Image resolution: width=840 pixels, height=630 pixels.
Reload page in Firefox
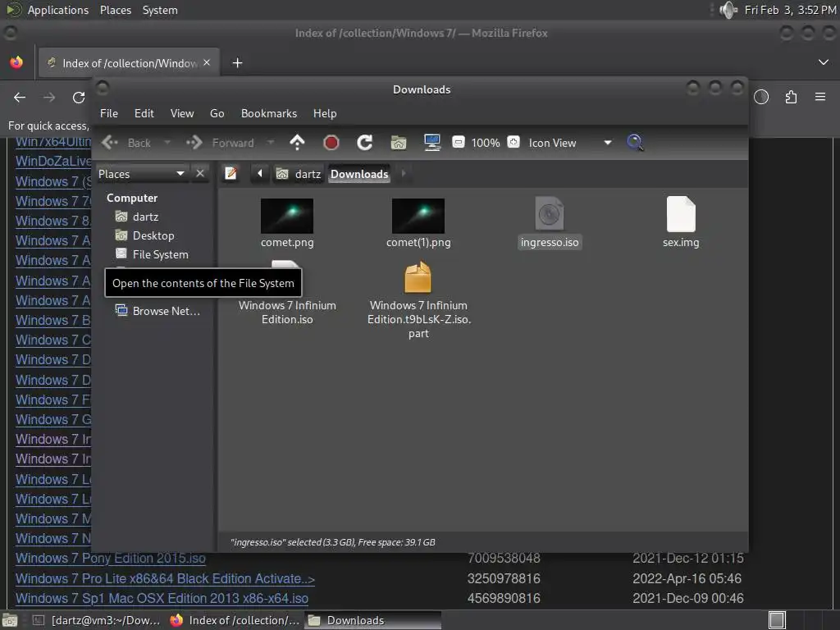(79, 97)
